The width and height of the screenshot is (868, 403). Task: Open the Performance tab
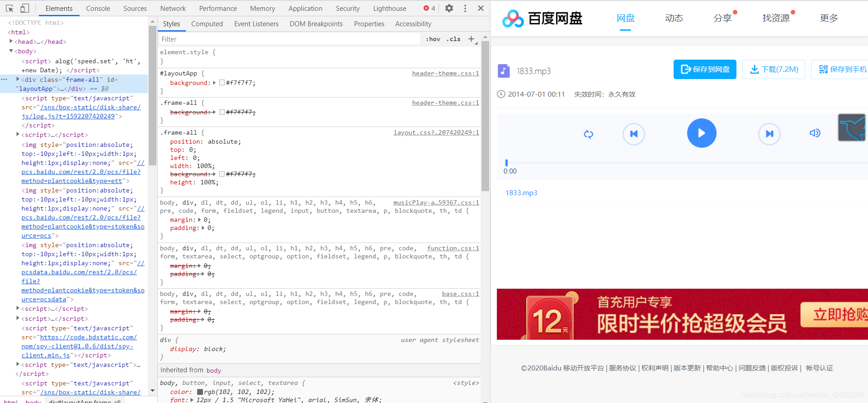(218, 8)
